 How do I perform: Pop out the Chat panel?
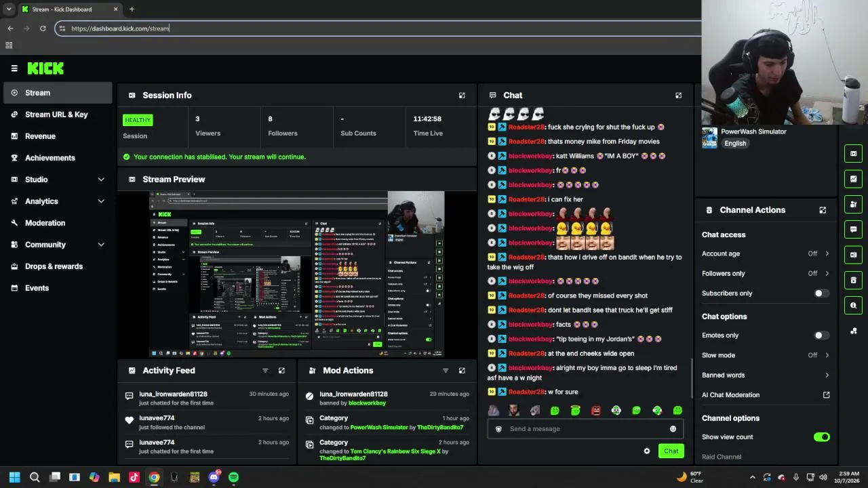point(678,96)
